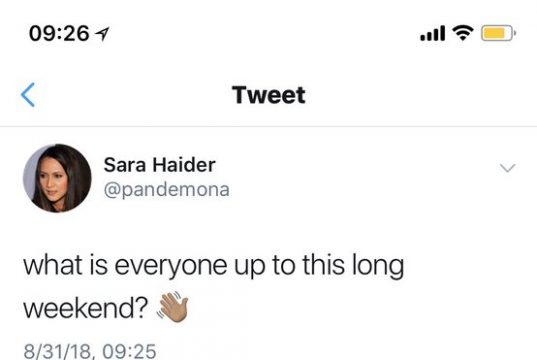Tap the waving hand emoji
The width and height of the screenshot is (537, 360).
[x=173, y=307]
